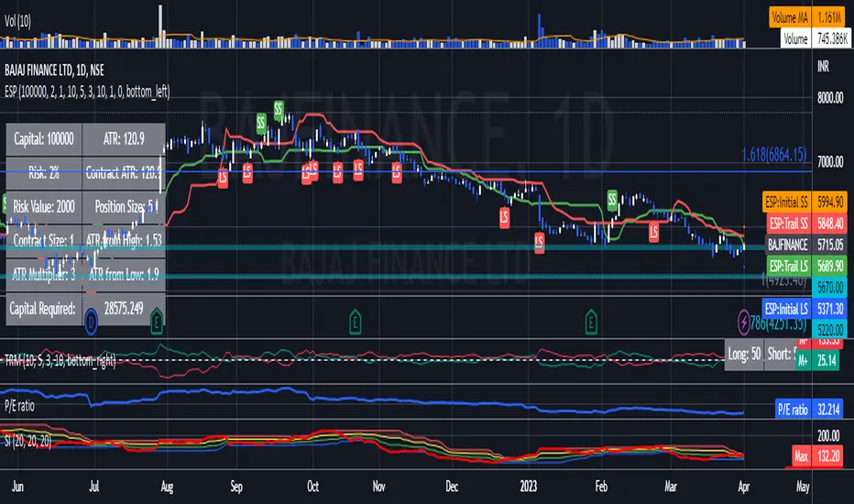Click the 'Long: 50' table cell
Image resolution: width=854 pixels, height=504 pixels.
[x=744, y=354]
